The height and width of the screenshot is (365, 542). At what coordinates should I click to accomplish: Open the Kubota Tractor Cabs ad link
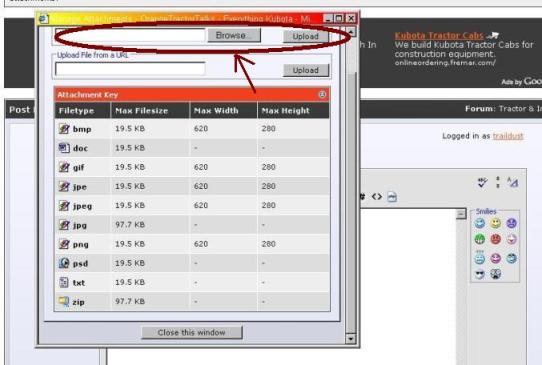439,35
